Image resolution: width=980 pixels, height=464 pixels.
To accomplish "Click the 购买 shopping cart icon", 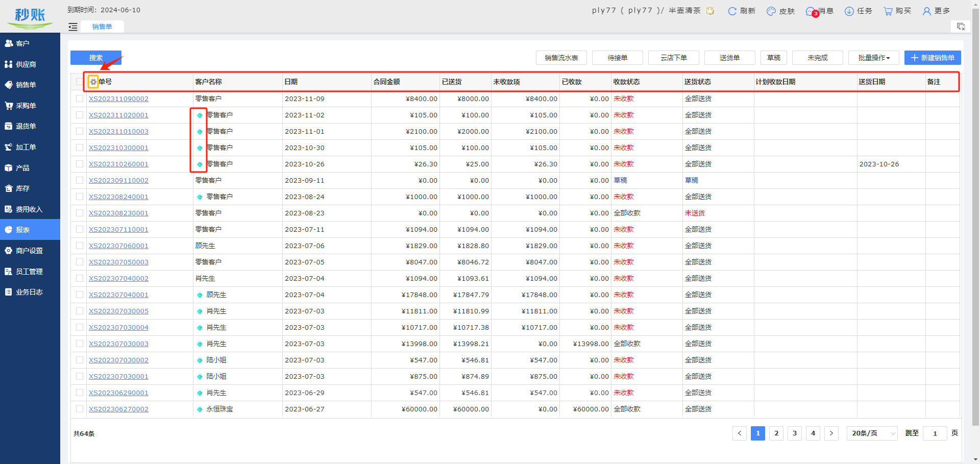I will (x=888, y=11).
